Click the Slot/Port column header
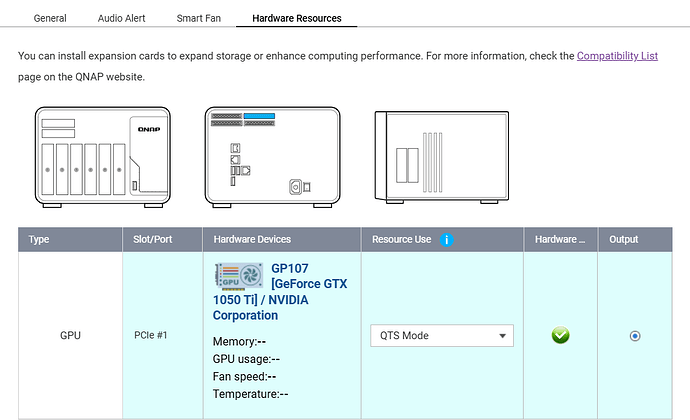Screen dimensions: 690x420 click(162, 239)
